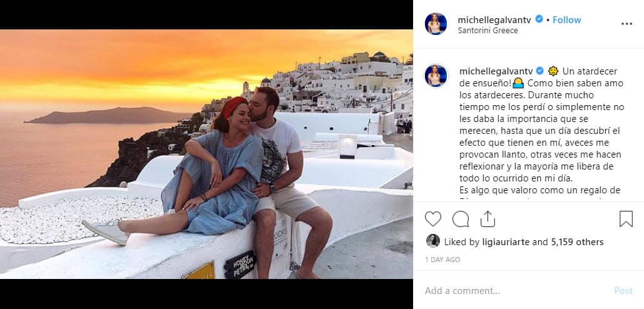
Task: Open michellegalvantv username in the caption
Action: (496, 71)
